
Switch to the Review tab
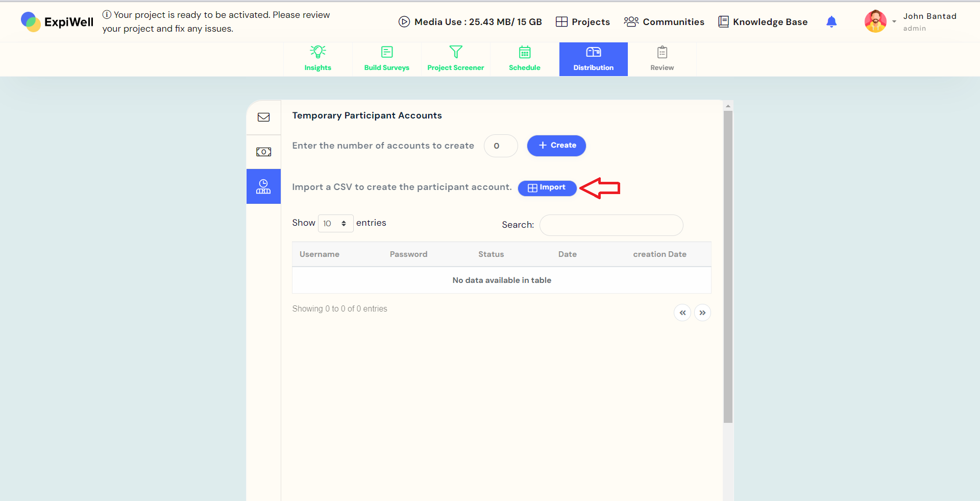pos(661,58)
